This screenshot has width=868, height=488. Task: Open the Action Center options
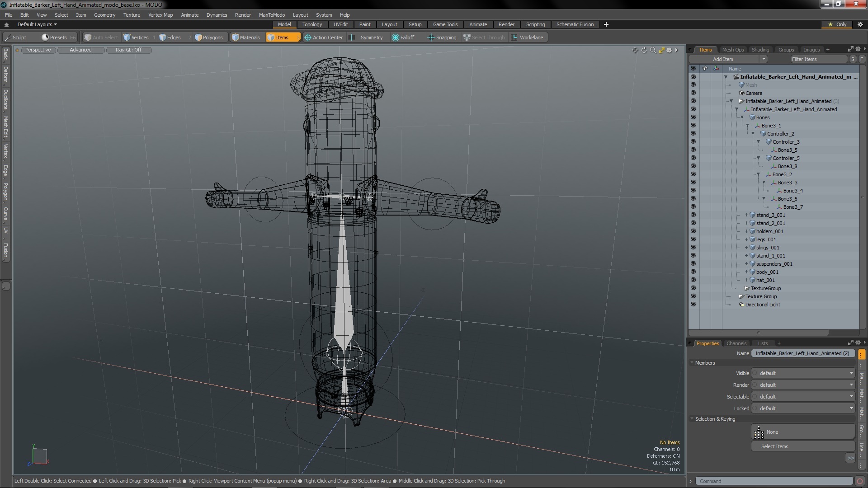(324, 38)
